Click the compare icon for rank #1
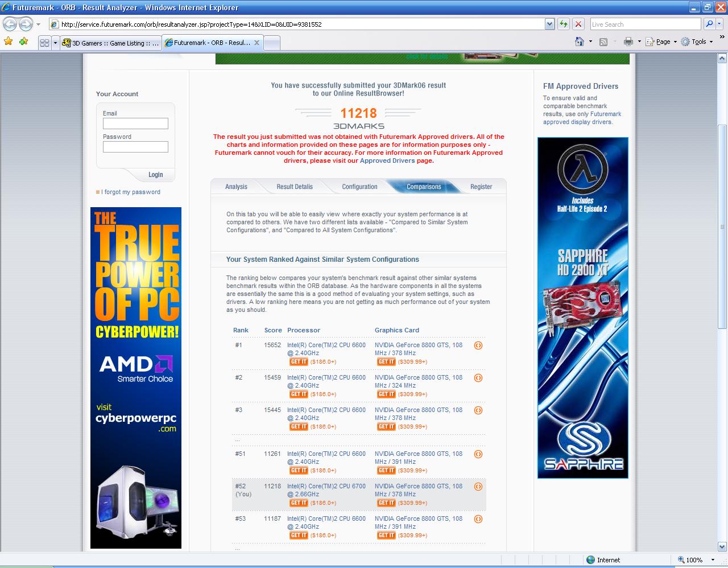728x568 pixels. pyautogui.click(x=478, y=345)
